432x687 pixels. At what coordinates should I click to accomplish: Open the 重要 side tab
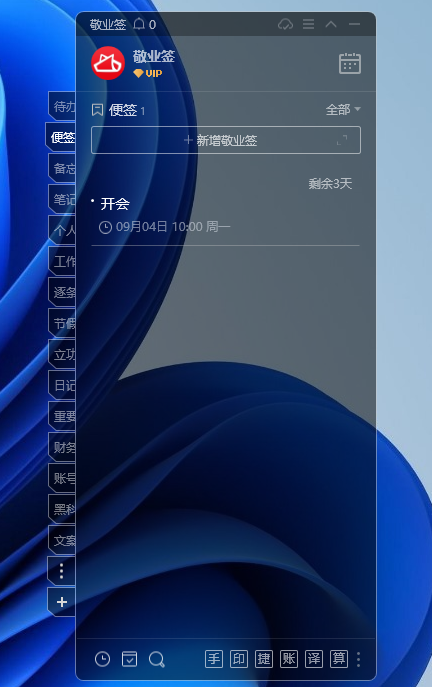(62, 416)
